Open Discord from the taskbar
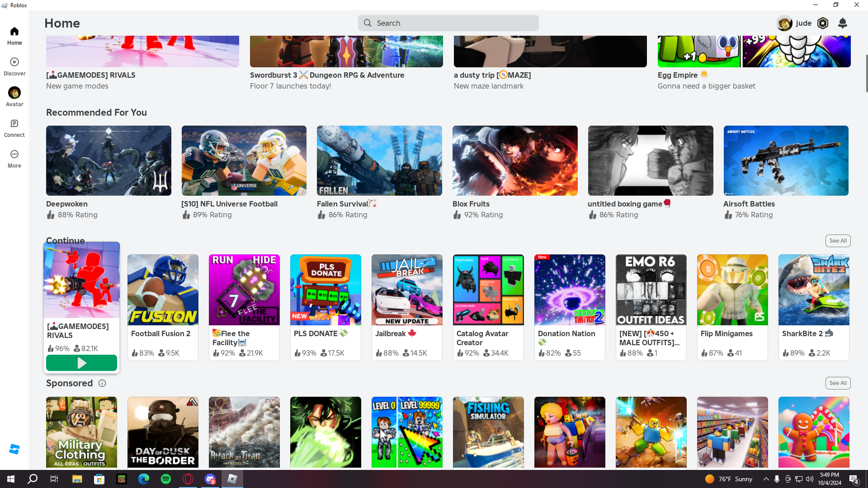 click(x=210, y=479)
